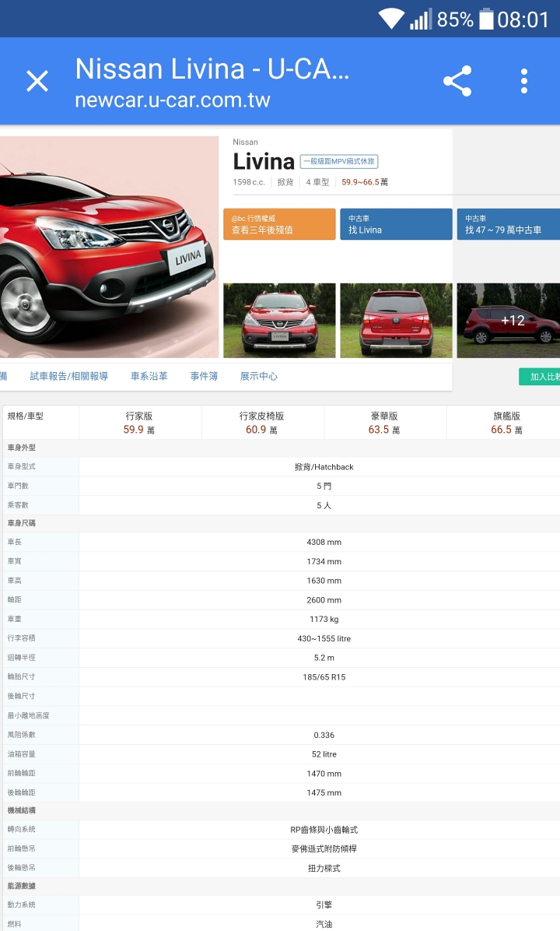This screenshot has width=560, height=931.
Task: Tap the 行李容積 row label
Action: click(x=21, y=638)
